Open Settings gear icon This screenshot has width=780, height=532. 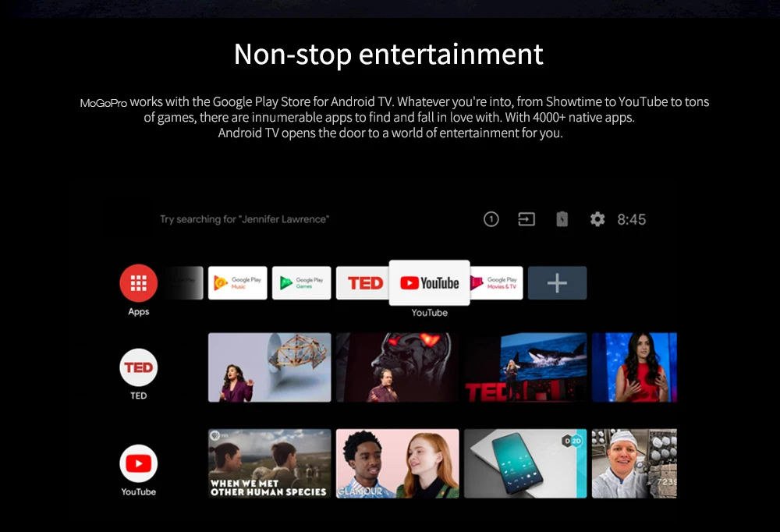coord(597,219)
